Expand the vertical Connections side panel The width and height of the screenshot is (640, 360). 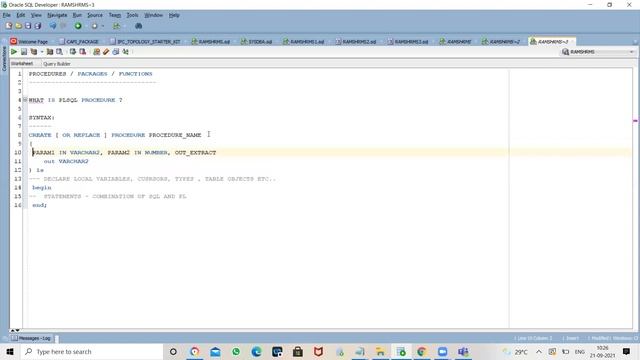(x=4, y=59)
